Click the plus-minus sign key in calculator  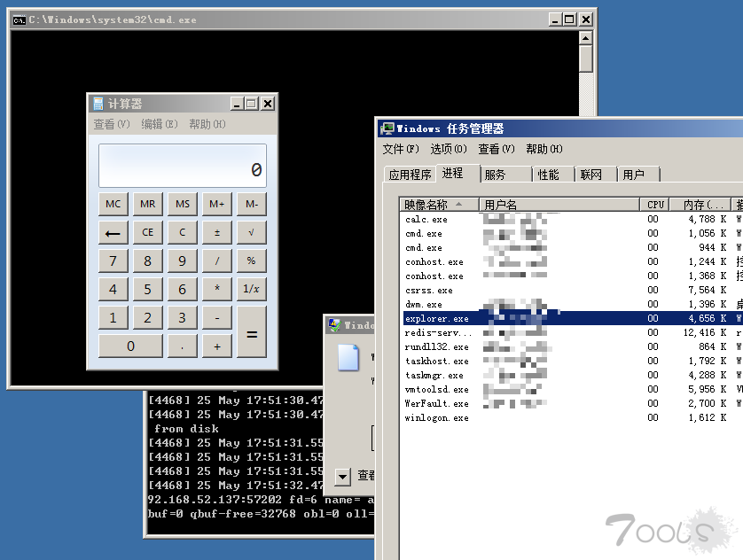pyautogui.click(x=217, y=232)
